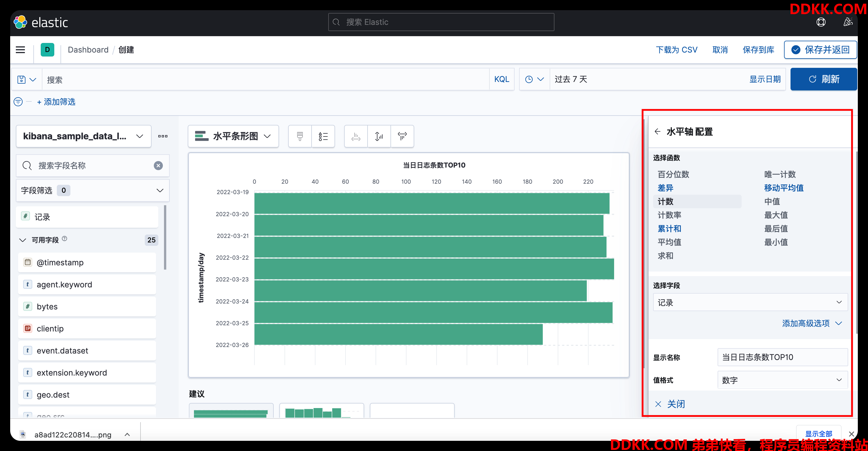Open the kibana_sample_data index pattern dropdown

(x=84, y=136)
